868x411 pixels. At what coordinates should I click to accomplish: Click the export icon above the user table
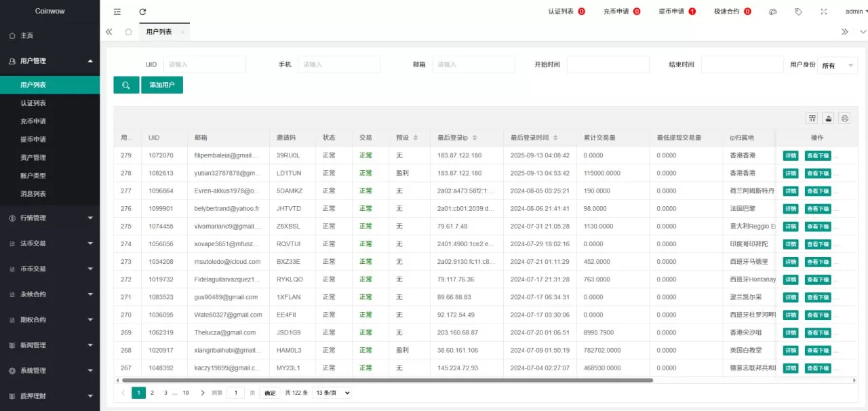828,118
